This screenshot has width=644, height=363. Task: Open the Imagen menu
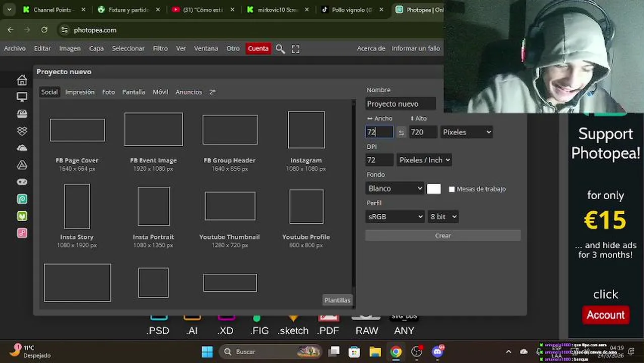(70, 48)
